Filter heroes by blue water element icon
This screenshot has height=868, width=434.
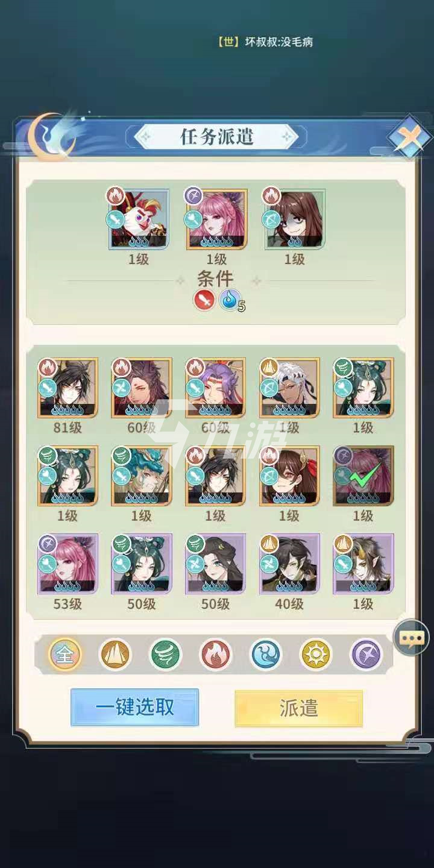coord(266,655)
